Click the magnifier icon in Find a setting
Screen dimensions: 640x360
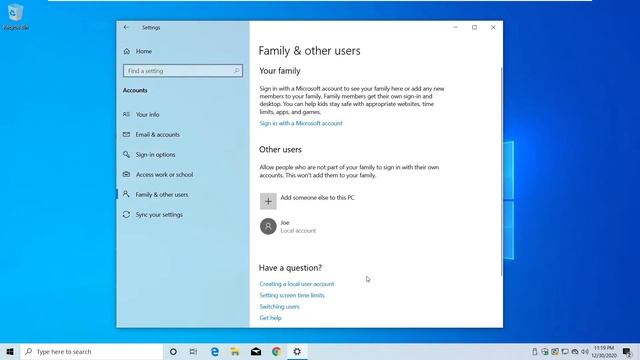[237, 71]
